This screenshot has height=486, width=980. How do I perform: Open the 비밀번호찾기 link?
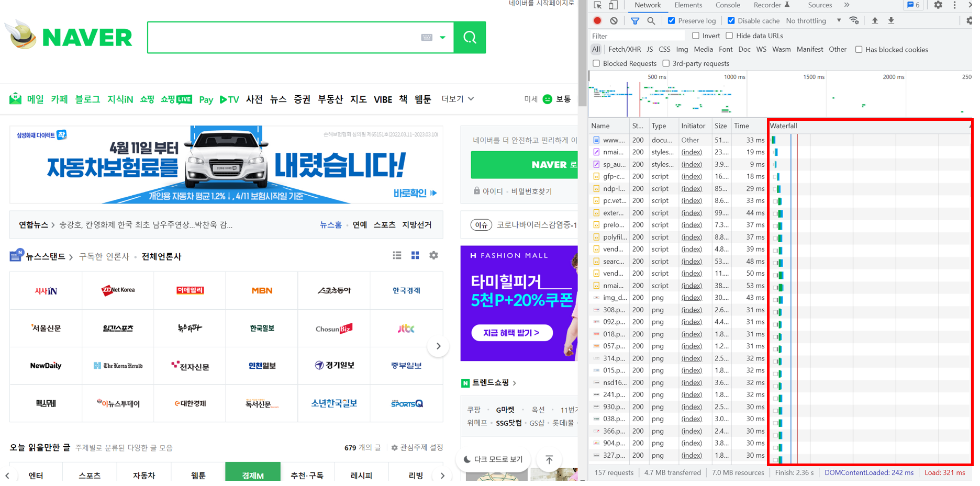[x=531, y=191]
